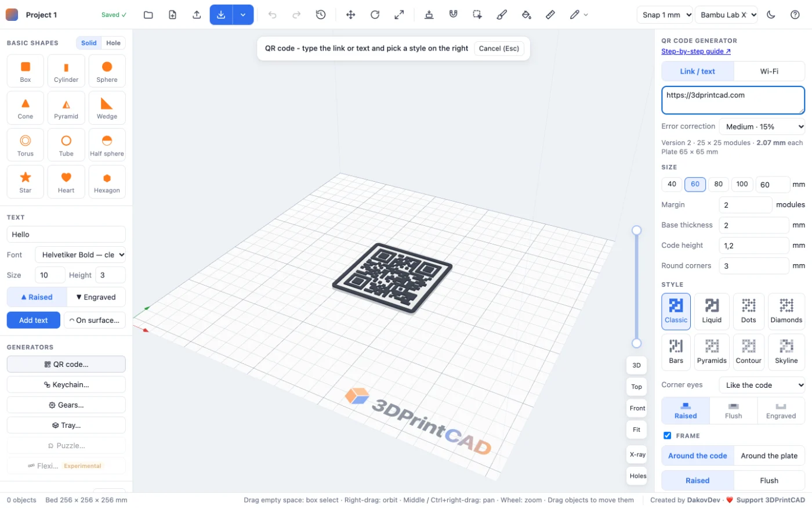Screen dimensions: 812x508
Task: Open the Error correction dropdown
Action: (x=763, y=127)
